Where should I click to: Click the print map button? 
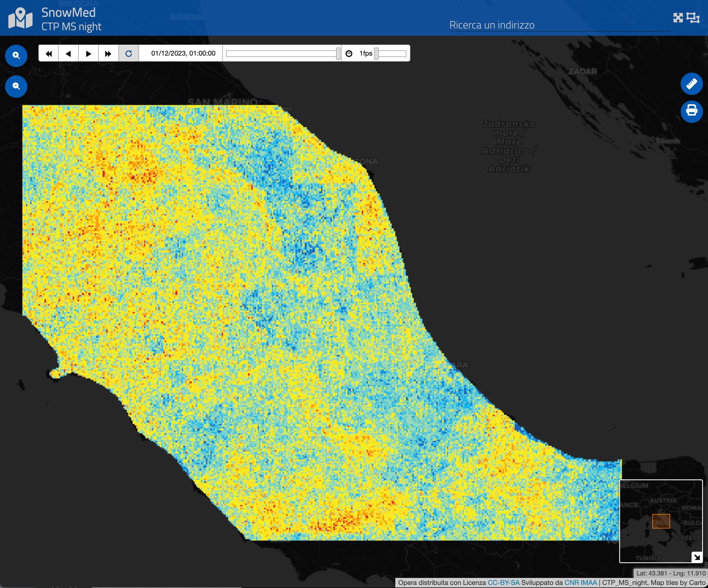click(691, 112)
